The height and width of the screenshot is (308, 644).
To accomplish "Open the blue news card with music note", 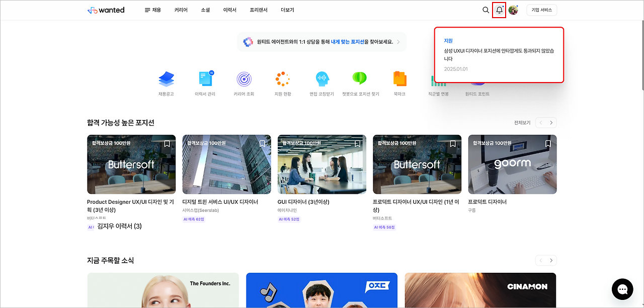I will coord(321,290).
